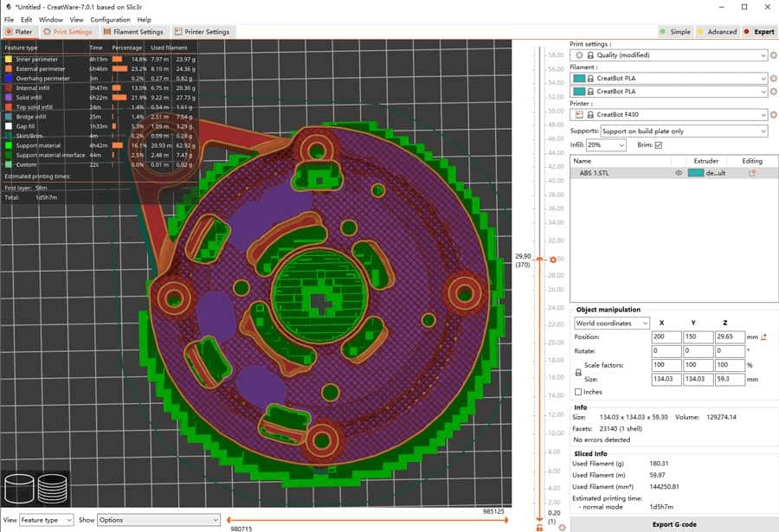Click the CreatWare application icon in title bar

[9, 7]
